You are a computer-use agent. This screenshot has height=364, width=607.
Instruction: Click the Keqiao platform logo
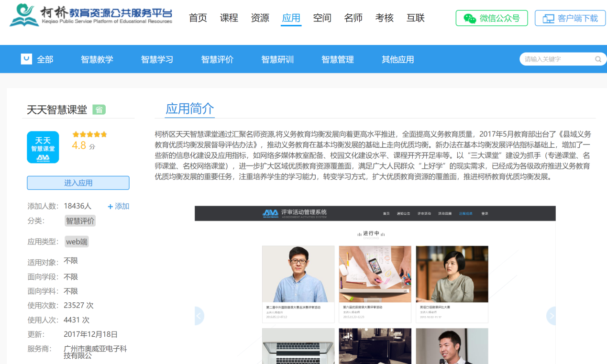tap(91, 16)
